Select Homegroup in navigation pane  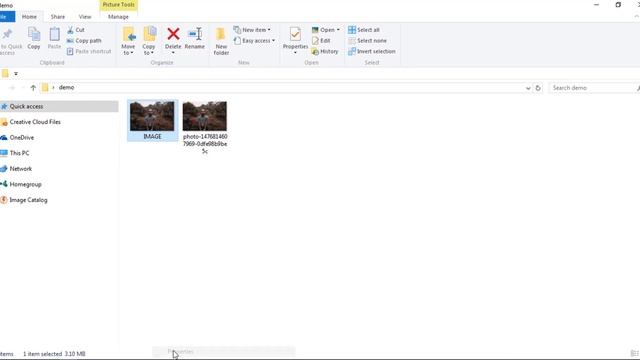pyautogui.click(x=21, y=184)
